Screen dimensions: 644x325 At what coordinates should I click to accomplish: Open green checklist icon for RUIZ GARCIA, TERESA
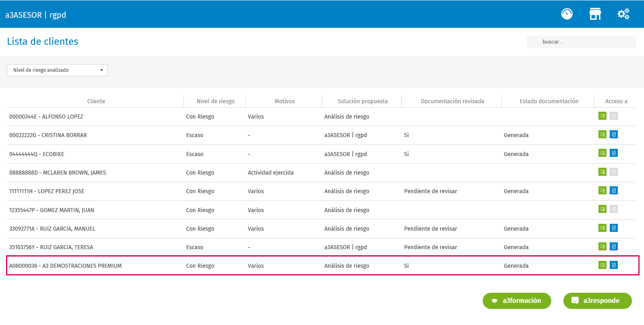[x=602, y=246]
